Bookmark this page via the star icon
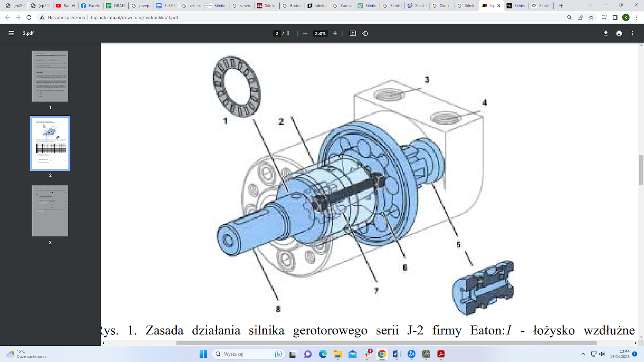The width and height of the screenshot is (644, 362). (591, 18)
